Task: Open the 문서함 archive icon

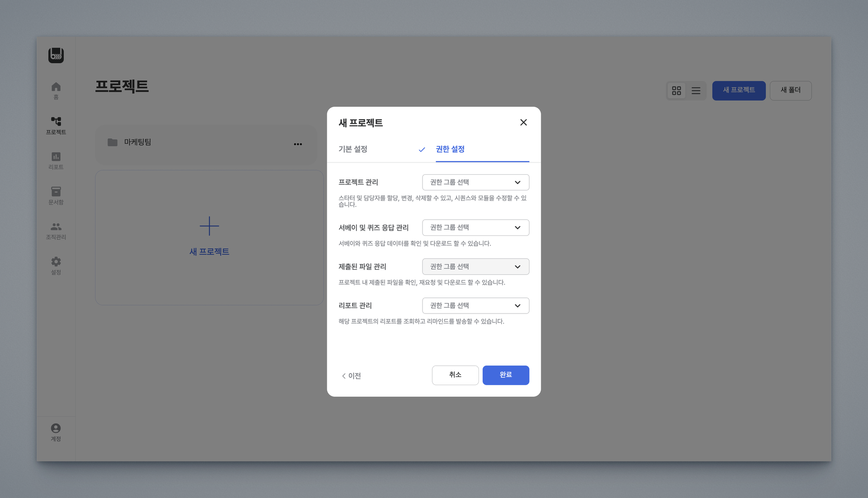Action: pos(56,192)
